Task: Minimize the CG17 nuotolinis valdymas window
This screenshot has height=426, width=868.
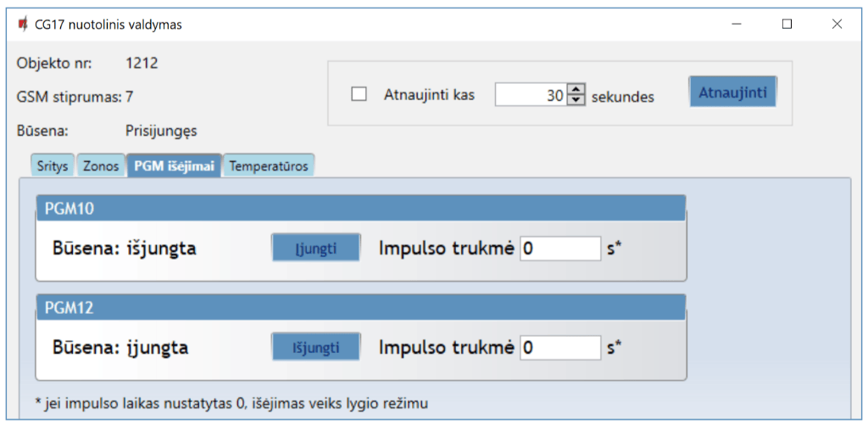Action: 736,25
